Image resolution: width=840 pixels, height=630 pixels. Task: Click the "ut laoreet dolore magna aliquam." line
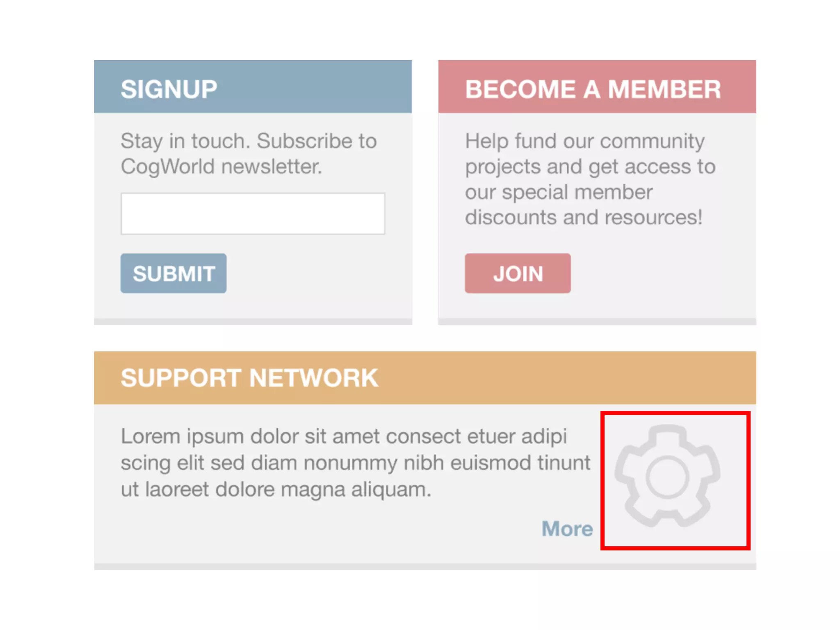pyautogui.click(x=276, y=489)
